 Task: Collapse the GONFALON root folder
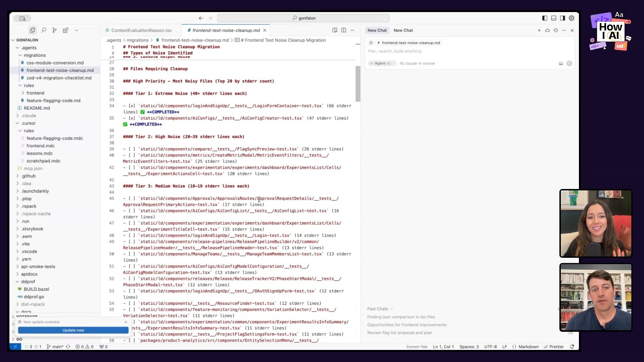tap(13, 40)
